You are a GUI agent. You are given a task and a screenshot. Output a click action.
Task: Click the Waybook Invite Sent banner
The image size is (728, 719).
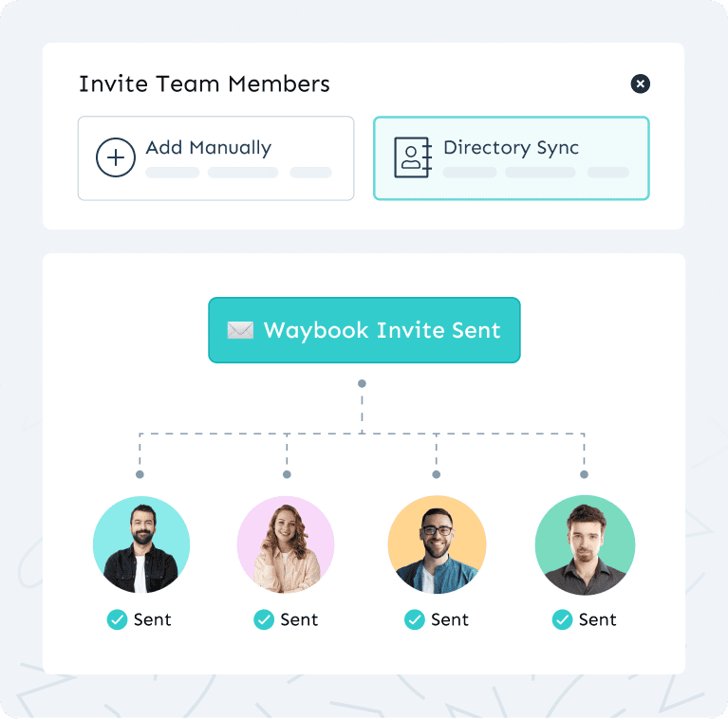[x=364, y=330]
